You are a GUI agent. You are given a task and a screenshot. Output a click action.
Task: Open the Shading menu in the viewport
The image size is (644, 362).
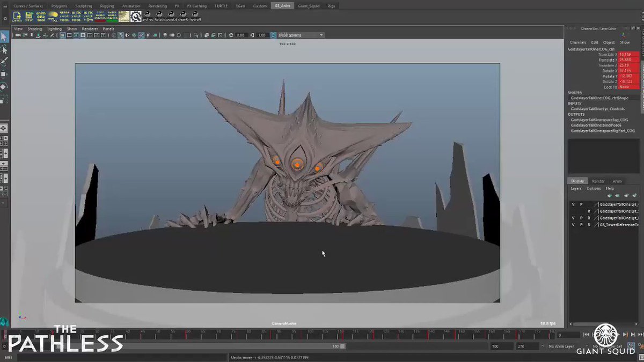35,28
